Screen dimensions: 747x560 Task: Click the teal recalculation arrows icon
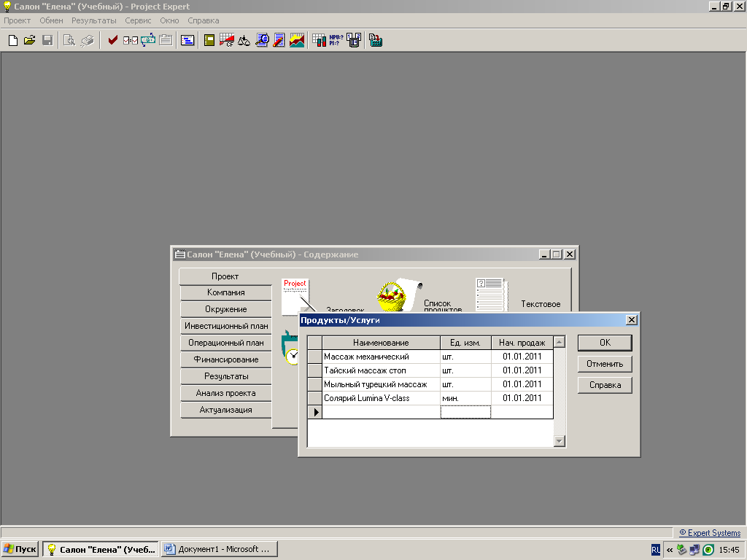click(x=147, y=39)
